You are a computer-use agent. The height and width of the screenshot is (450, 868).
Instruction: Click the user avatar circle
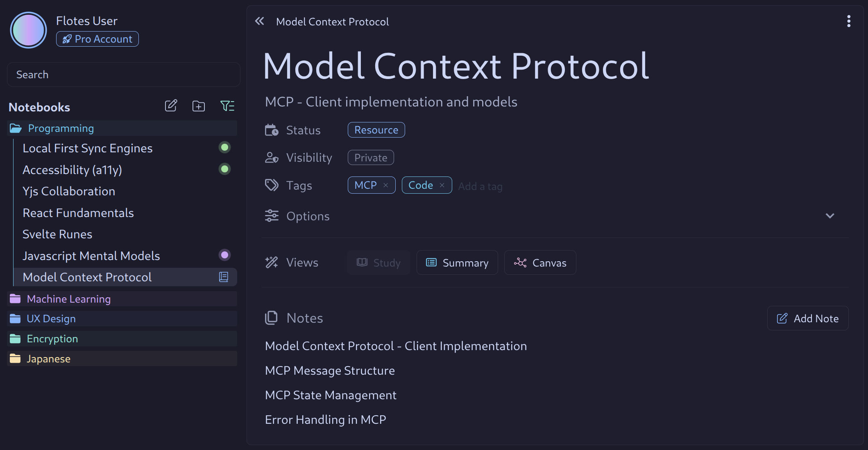click(28, 30)
